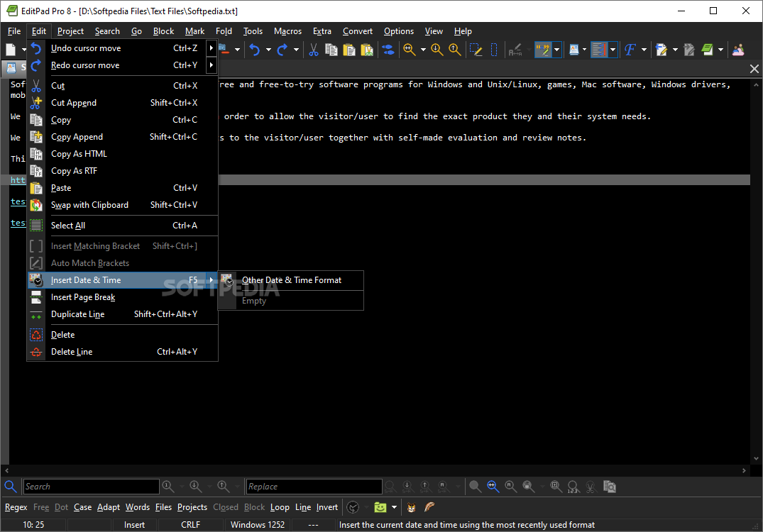763x532 pixels.
Task: Click the scissors Cut icon in the toolbar
Action: point(314,50)
